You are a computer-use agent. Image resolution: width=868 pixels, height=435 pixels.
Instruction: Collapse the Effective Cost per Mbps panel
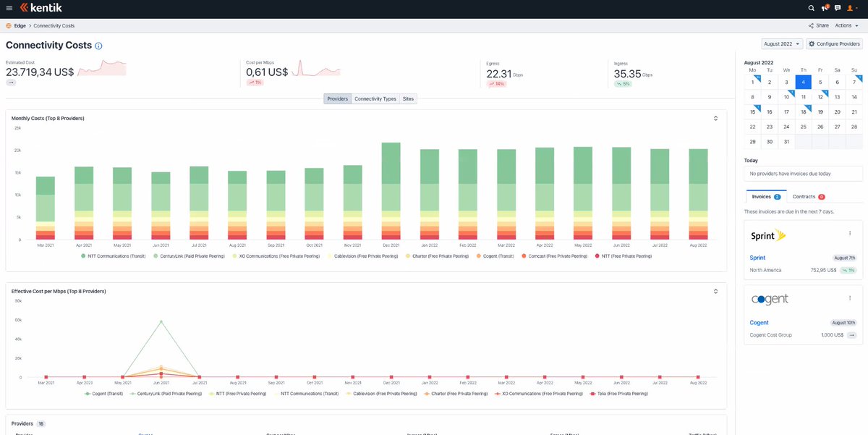point(715,291)
